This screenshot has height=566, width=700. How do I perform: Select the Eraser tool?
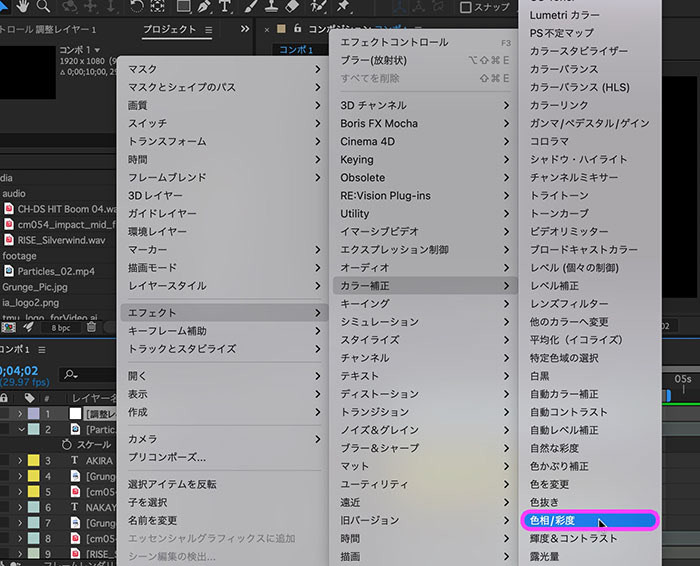click(x=292, y=6)
